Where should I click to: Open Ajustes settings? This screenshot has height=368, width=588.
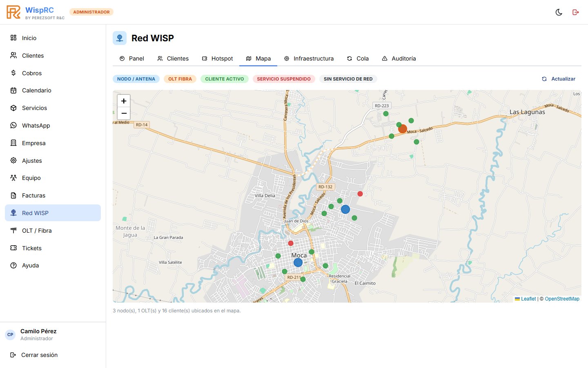53,161
